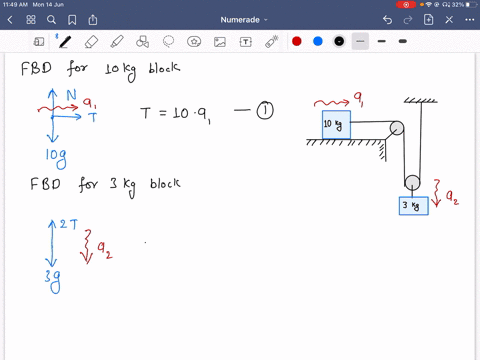Image resolution: width=480 pixels, height=360 pixels.
Task: Toggle the read-only mode icon
Action: pyautogui.click(x=39, y=42)
